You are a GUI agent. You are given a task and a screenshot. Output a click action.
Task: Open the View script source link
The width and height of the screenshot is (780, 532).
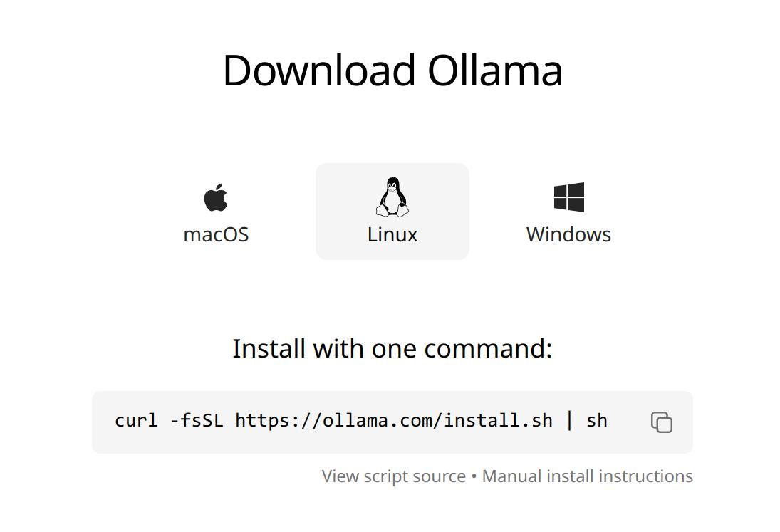[393, 476]
